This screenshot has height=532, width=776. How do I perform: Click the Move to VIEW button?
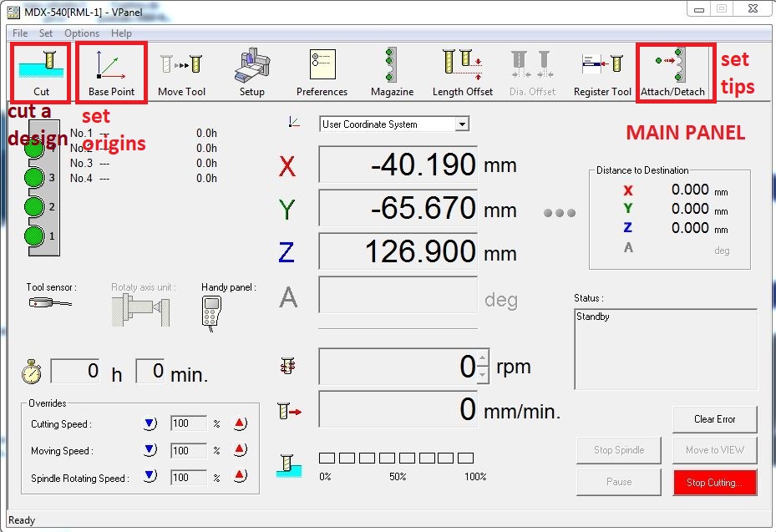[x=715, y=450]
